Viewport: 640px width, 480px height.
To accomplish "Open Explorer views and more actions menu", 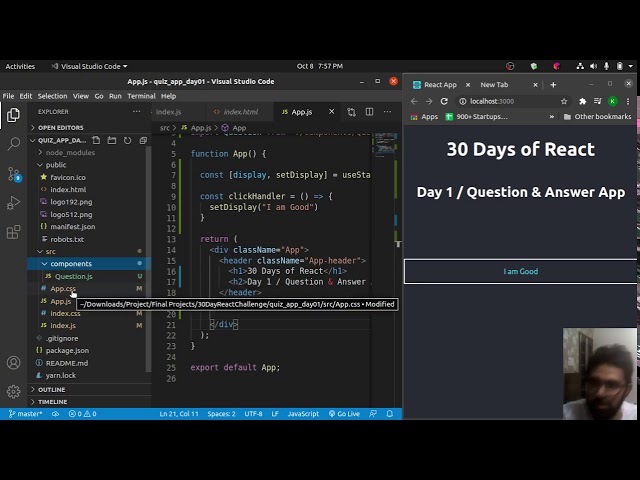I will (136, 111).
